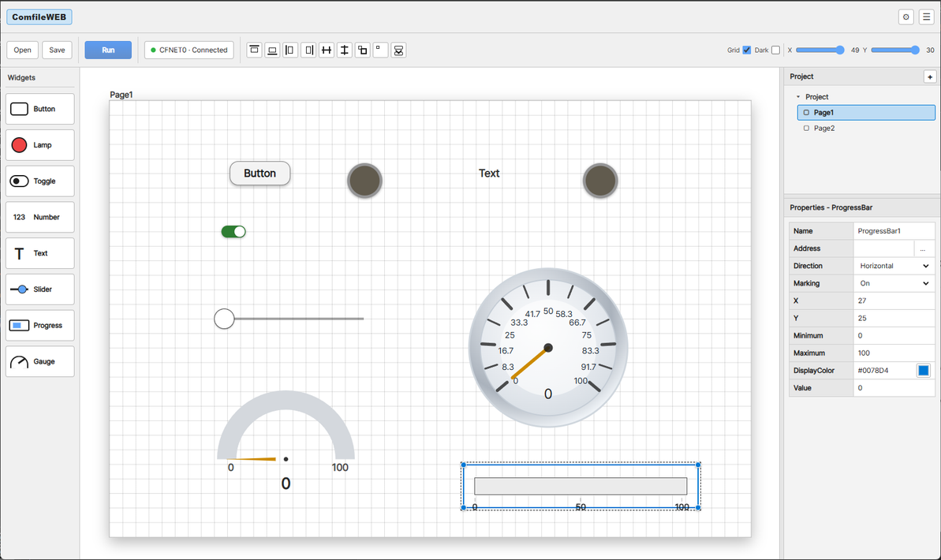Click the Address browse ellipsis button

point(923,248)
